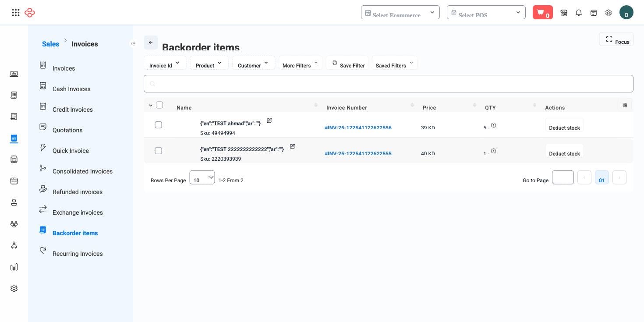
Task: Open invoice link #INV-25-122541122622555
Action: tap(358, 153)
